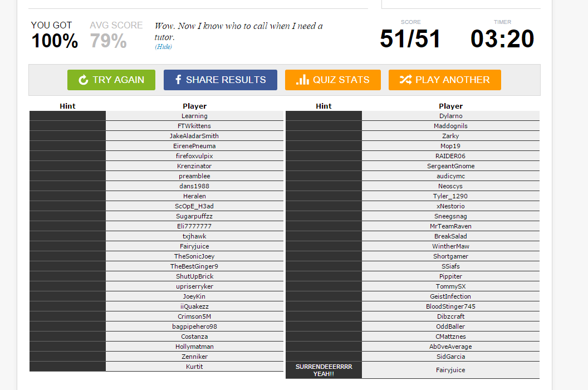This screenshot has height=390, width=588.
Task: Select BloodStinger745 in the player list
Action: (x=450, y=306)
